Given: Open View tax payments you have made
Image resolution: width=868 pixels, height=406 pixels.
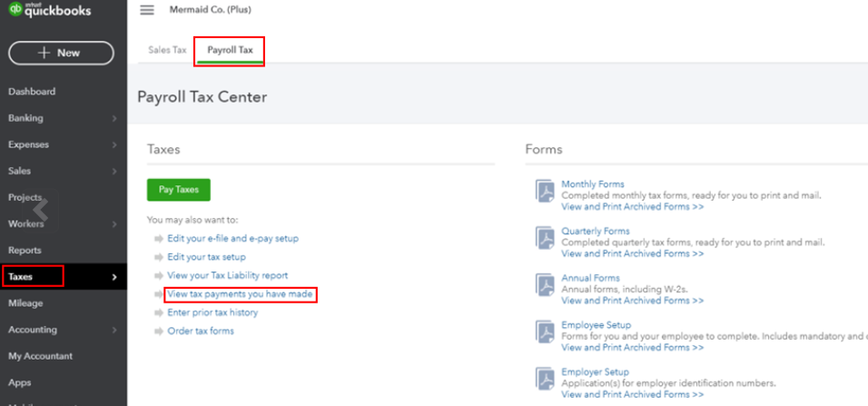Looking at the screenshot, I should click(241, 294).
